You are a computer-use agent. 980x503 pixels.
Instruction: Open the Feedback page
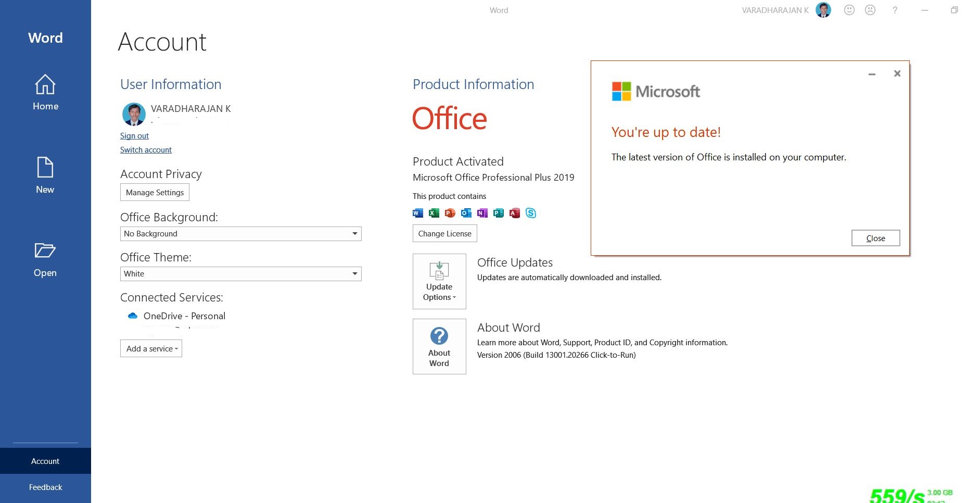[45, 487]
